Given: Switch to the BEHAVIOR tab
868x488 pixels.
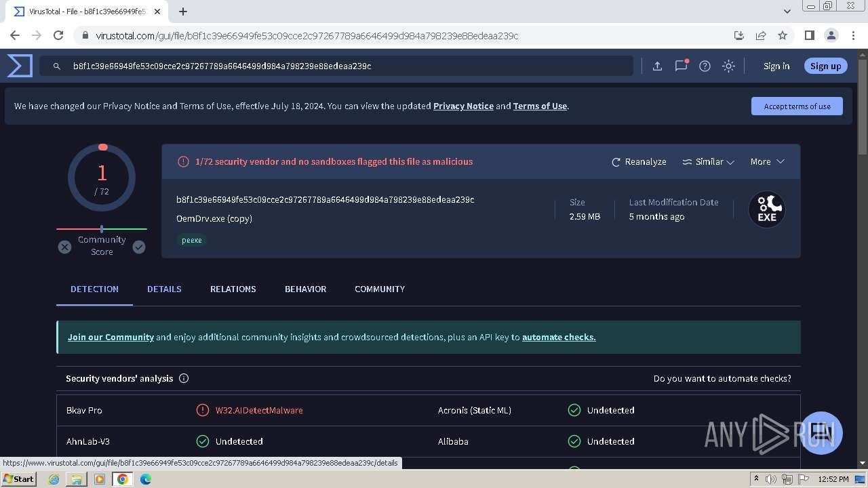Looking at the screenshot, I should coord(305,289).
